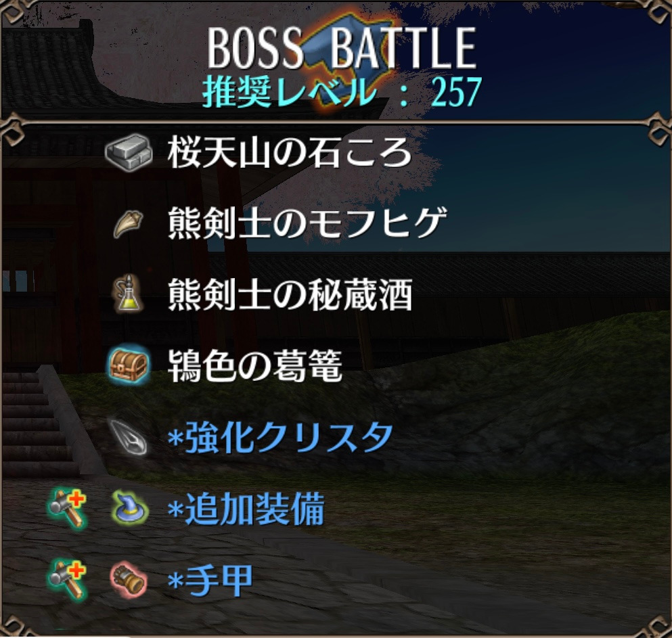Image resolution: width=672 pixels, height=638 pixels.
Task: Open the *強化クリスタ drop link
Action: 280,437
